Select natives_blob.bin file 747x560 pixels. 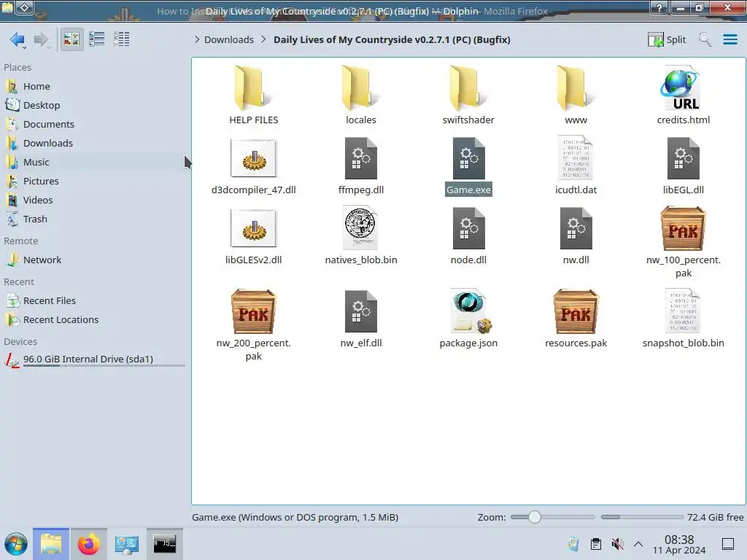(360, 236)
